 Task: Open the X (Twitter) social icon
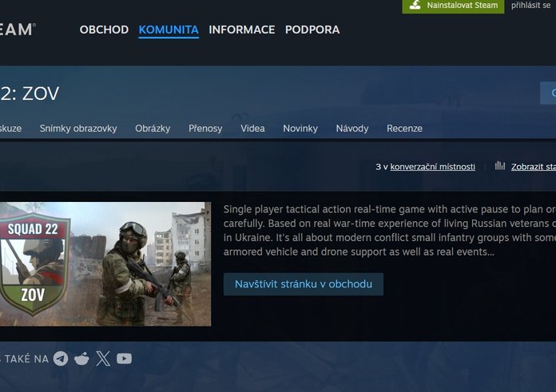pos(103,358)
